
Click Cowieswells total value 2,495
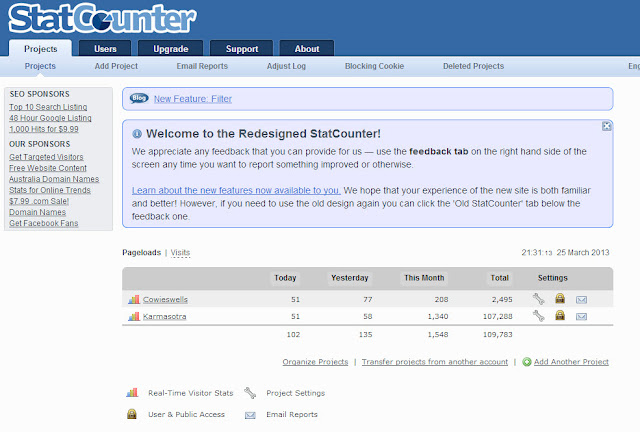click(x=502, y=300)
